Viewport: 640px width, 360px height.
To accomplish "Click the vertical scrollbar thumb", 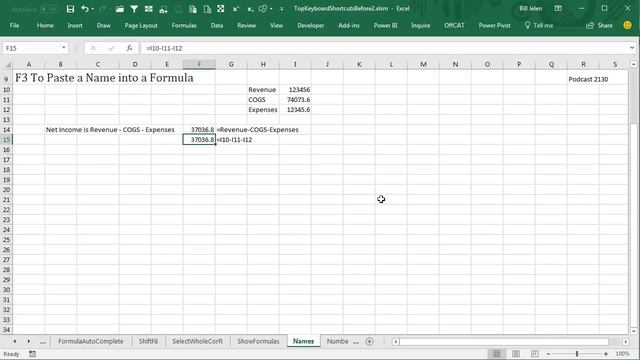I will [633, 97].
